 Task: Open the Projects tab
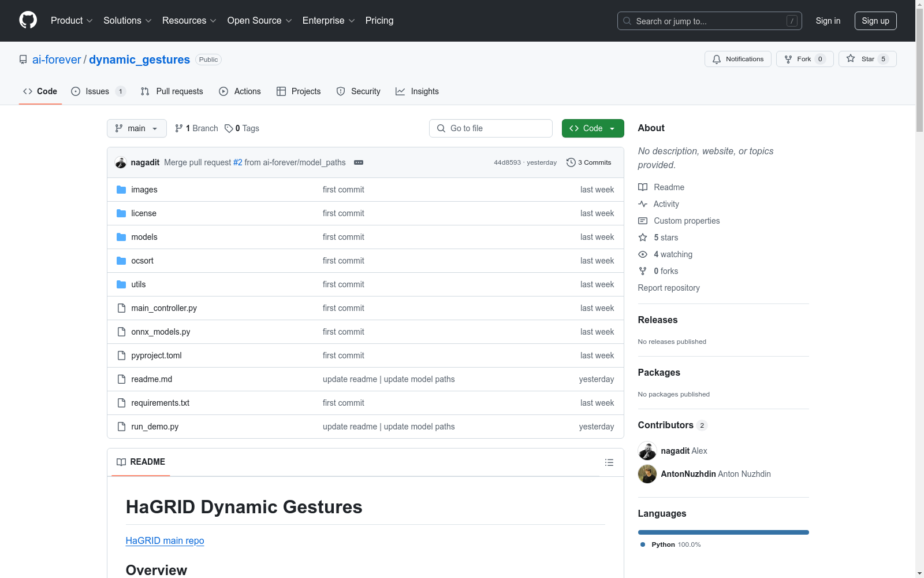[x=299, y=91]
